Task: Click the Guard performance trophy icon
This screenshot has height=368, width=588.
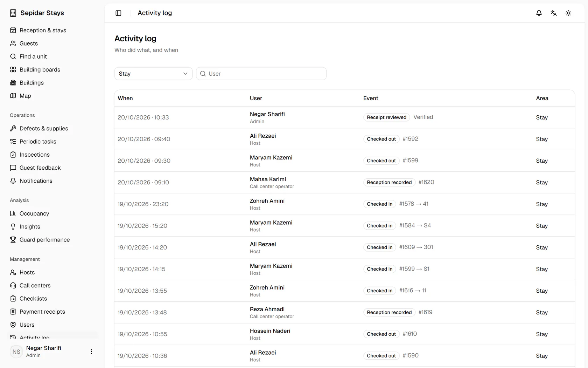Action: [13, 240]
